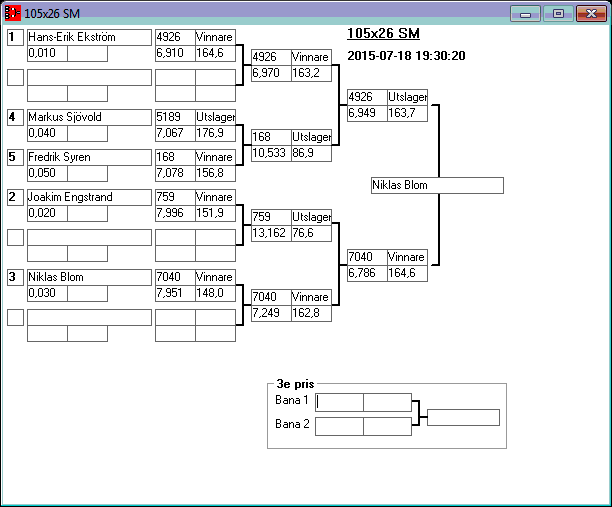Click the first Bana 1 field under 3e pris
The image size is (612, 507).
pyautogui.click(x=340, y=402)
